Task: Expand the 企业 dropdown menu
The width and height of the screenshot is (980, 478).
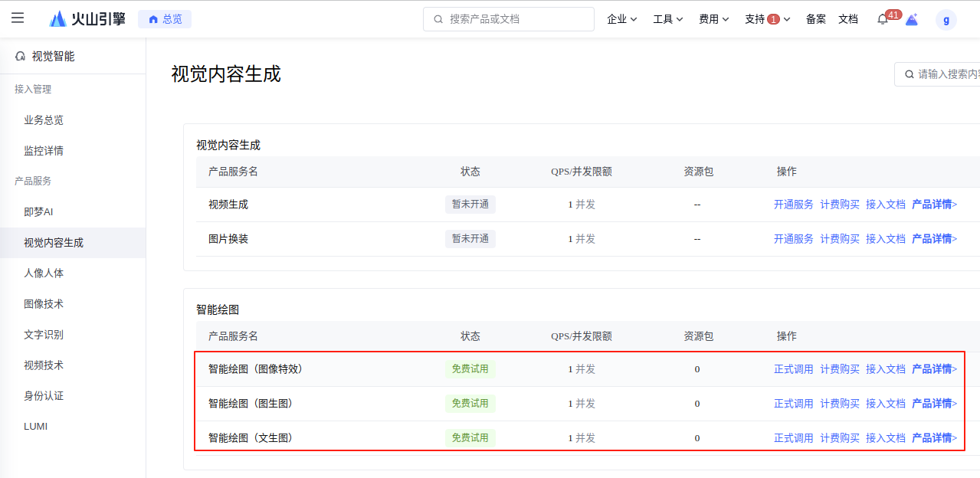Action: click(x=622, y=19)
